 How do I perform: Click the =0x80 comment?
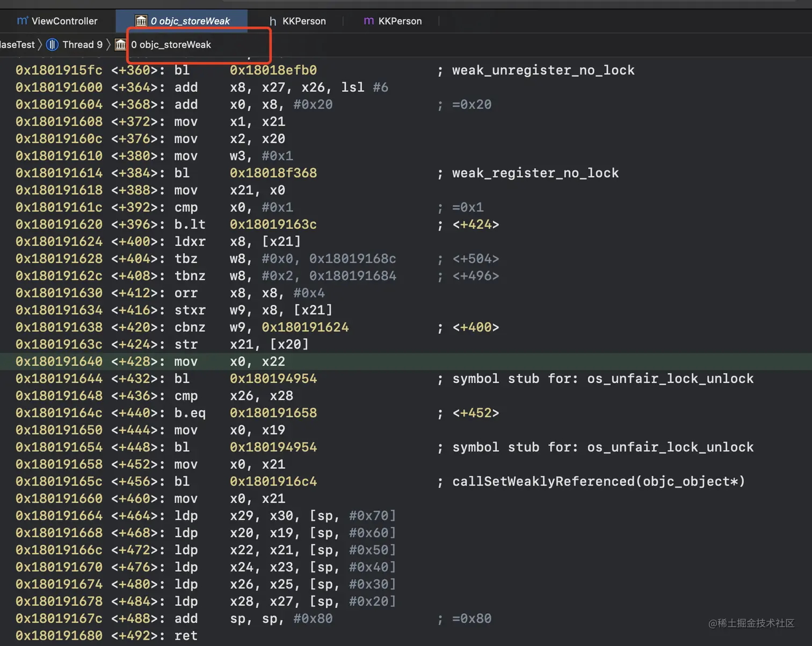point(472,619)
